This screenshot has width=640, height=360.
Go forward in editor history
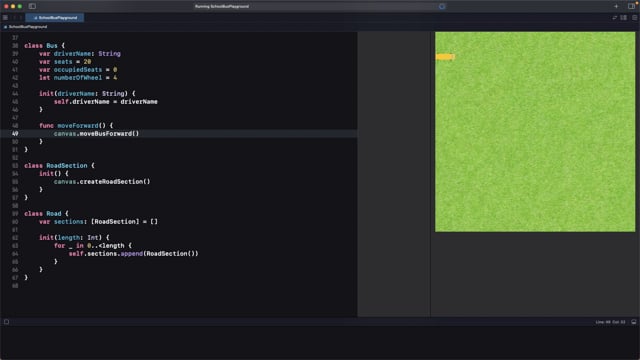tap(20, 18)
